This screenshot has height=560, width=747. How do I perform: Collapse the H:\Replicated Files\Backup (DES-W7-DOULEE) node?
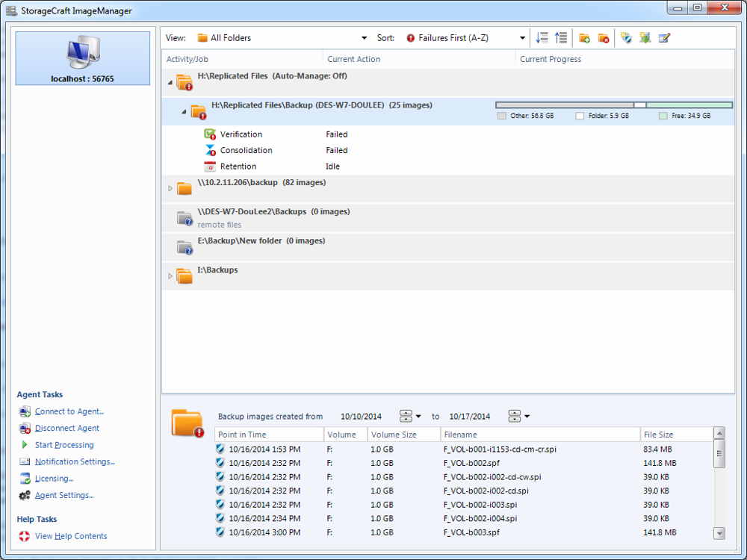click(x=184, y=112)
